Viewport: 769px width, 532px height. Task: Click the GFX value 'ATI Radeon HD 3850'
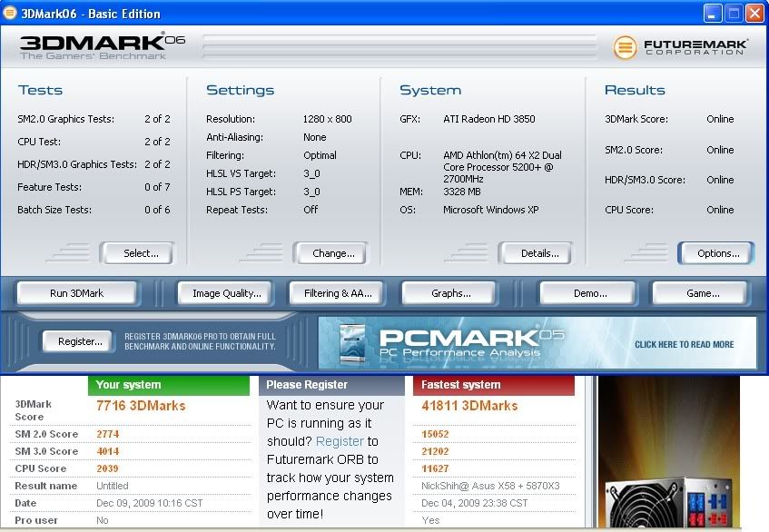(489, 119)
